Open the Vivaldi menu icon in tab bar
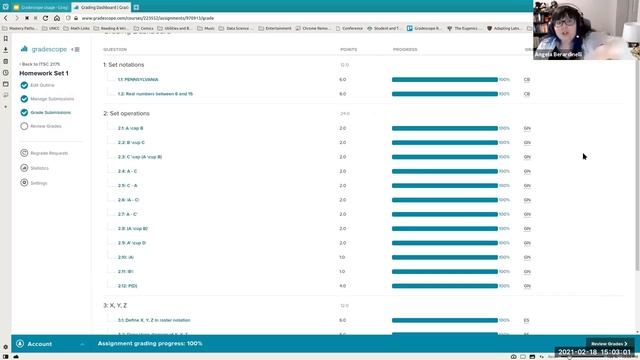 click(x=5, y=7)
